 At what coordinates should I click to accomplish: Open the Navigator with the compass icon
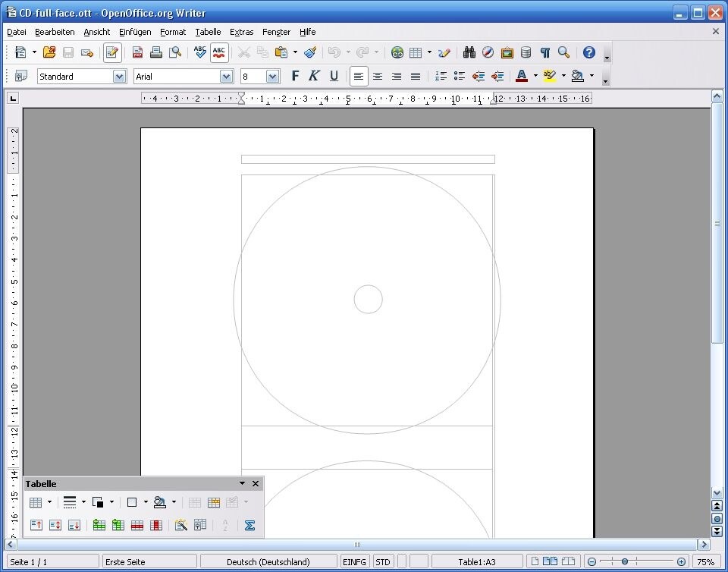(x=486, y=52)
